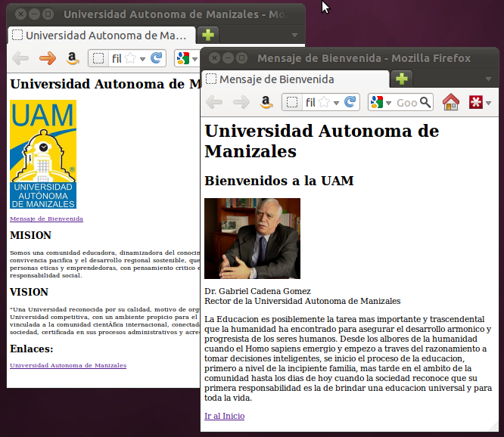Screen dimensions: 504x437
Task: Click the red asterisk toolbar icon
Action: [476, 102]
